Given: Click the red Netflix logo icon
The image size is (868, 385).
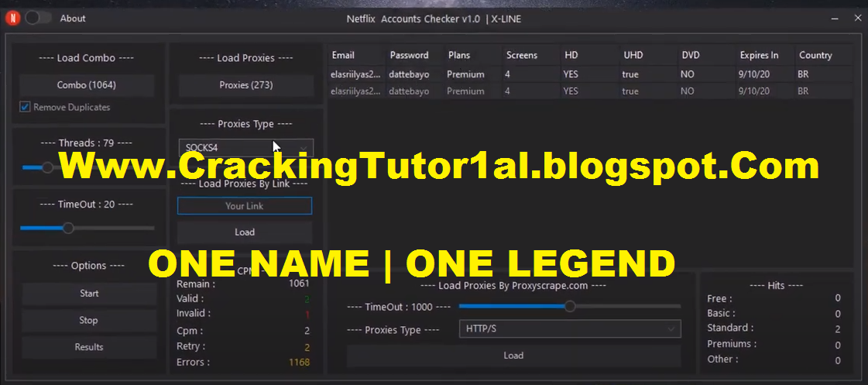Looking at the screenshot, I should click(x=12, y=19).
